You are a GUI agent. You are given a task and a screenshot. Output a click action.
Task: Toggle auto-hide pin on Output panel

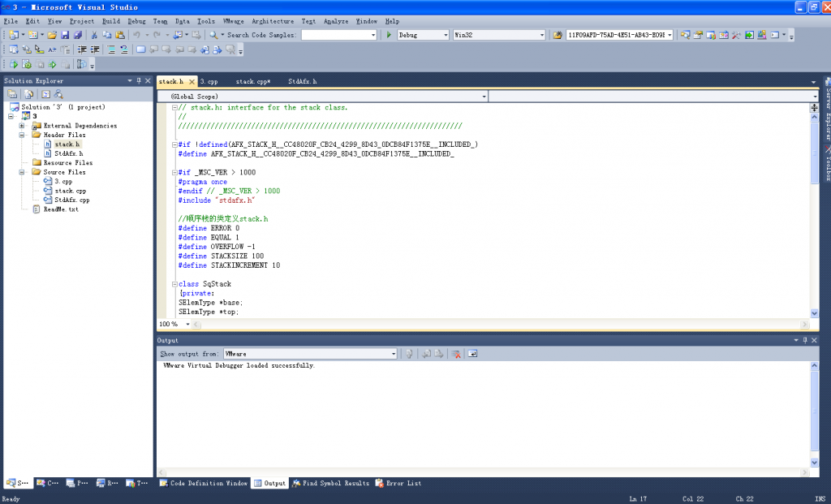pos(804,340)
